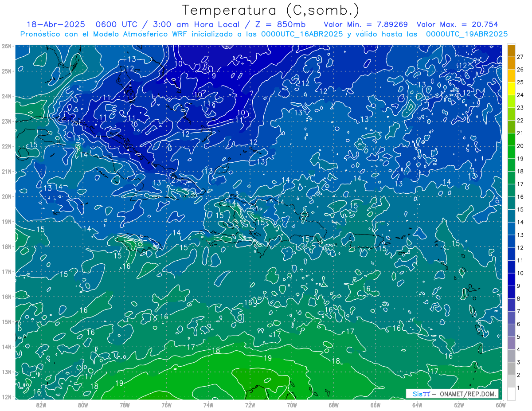Viewport: 532px width, 411px height.
Task: Click the "15N" latitude axis label
Action: point(7,321)
